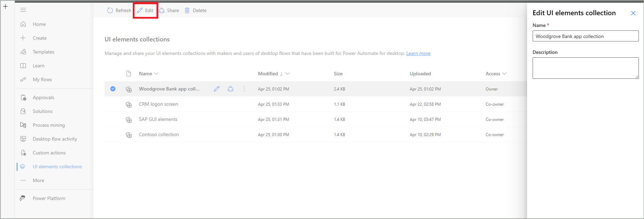Click Edit pencil in the toolbar
Screen dimensions: 644x219
click(x=140, y=10)
